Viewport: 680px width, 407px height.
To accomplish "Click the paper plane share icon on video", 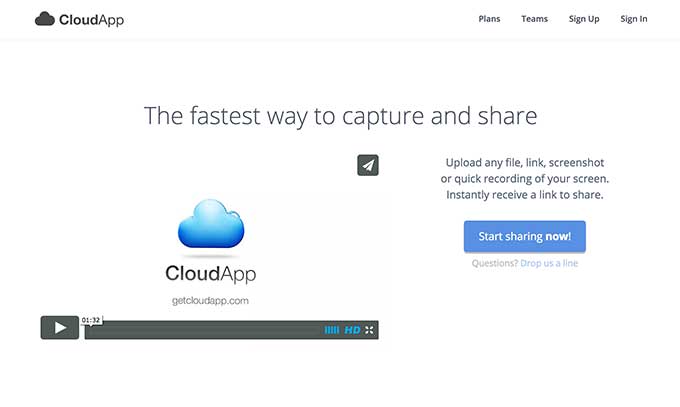I will [368, 165].
